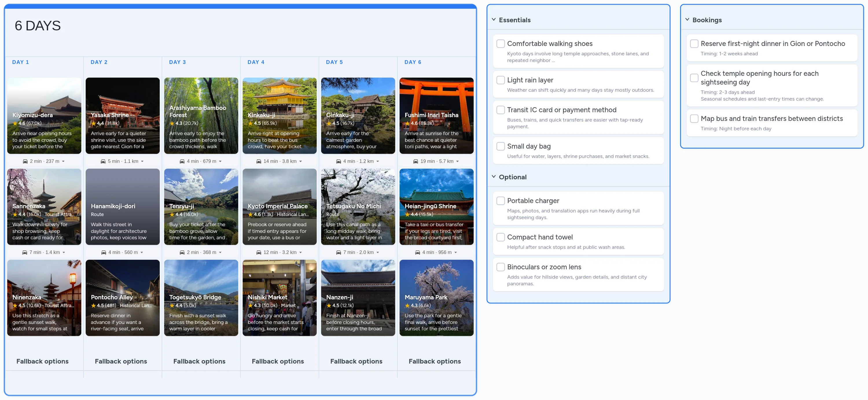
Task: Click the car icon below Ginkaku-ji
Action: [x=339, y=161]
